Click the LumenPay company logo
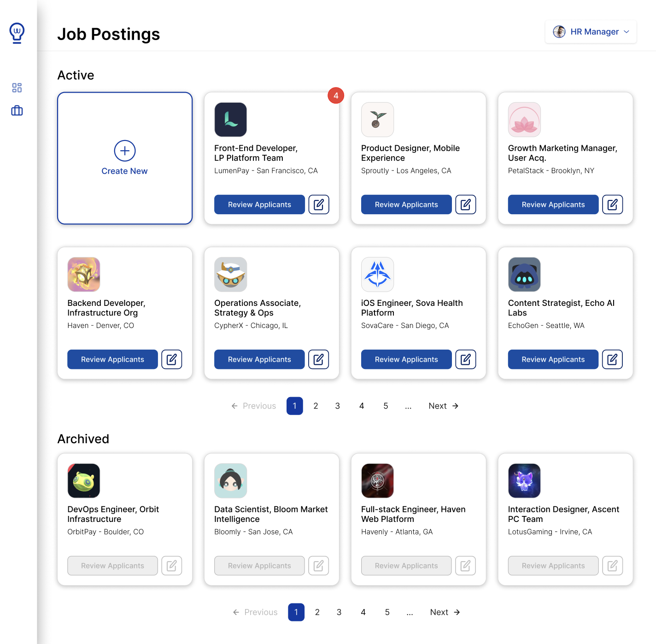 (231, 120)
